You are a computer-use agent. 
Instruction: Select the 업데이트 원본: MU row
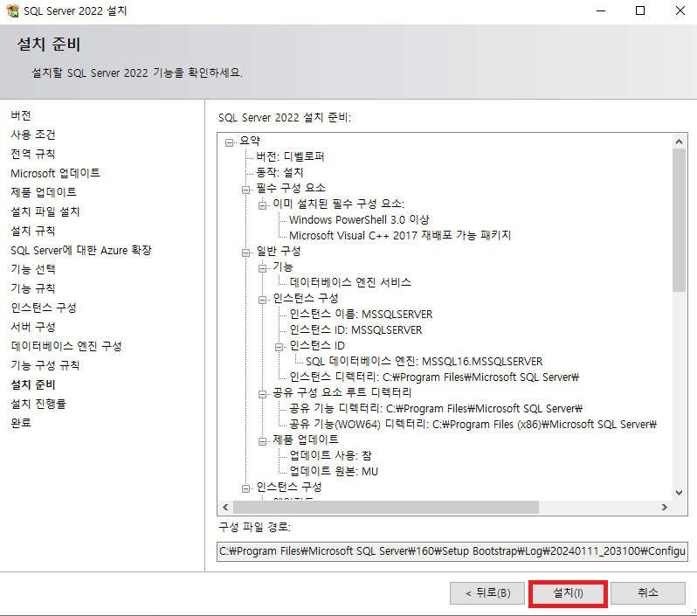pyautogui.click(x=334, y=471)
